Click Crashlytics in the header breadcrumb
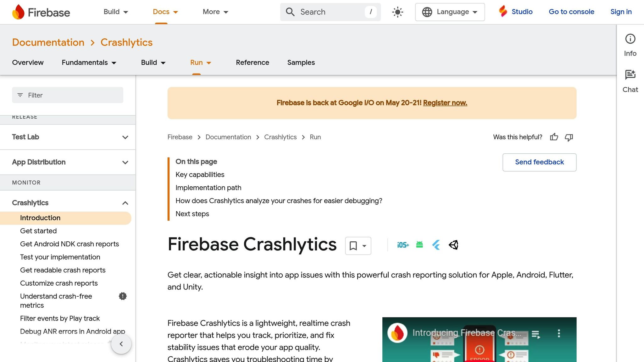This screenshot has width=644, height=362. click(126, 42)
